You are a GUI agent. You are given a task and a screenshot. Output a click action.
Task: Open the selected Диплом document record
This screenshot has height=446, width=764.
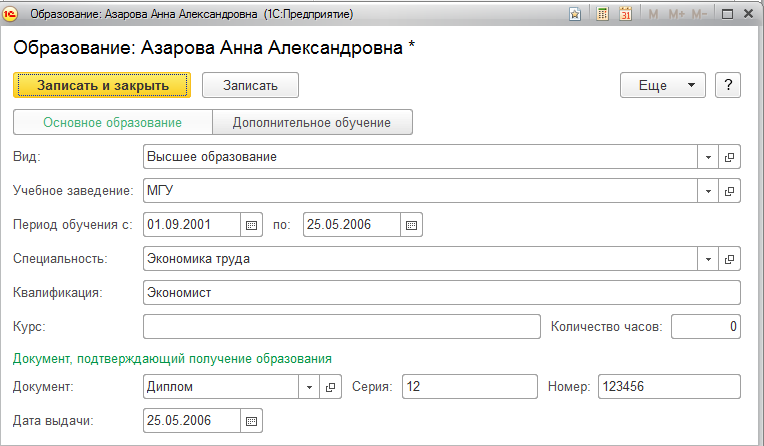332,387
